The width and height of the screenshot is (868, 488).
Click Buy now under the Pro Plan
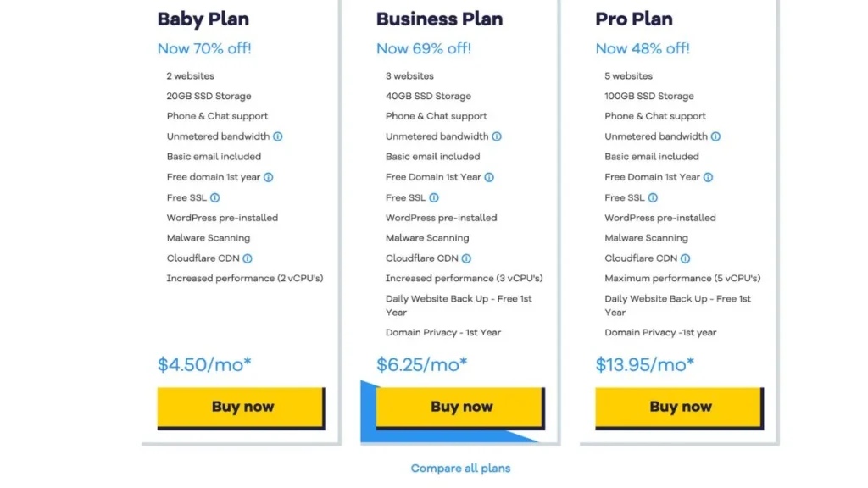pyautogui.click(x=679, y=407)
